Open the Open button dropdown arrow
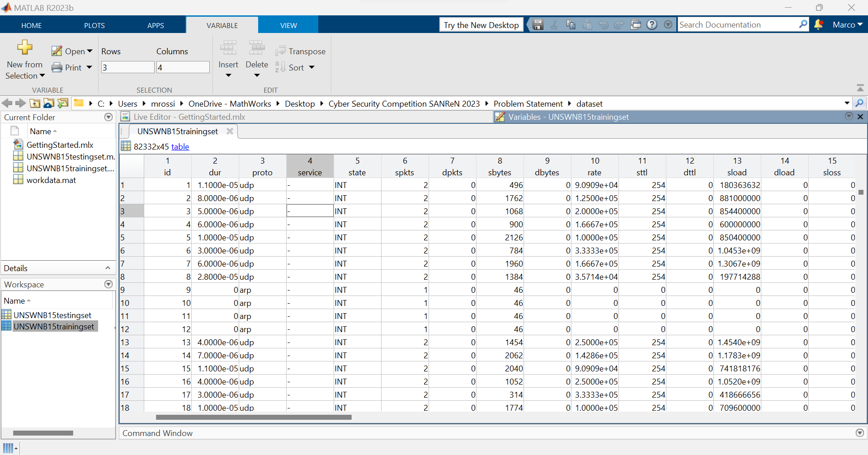This screenshot has width=868, height=455. pyautogui.click(x=90, y=51)
